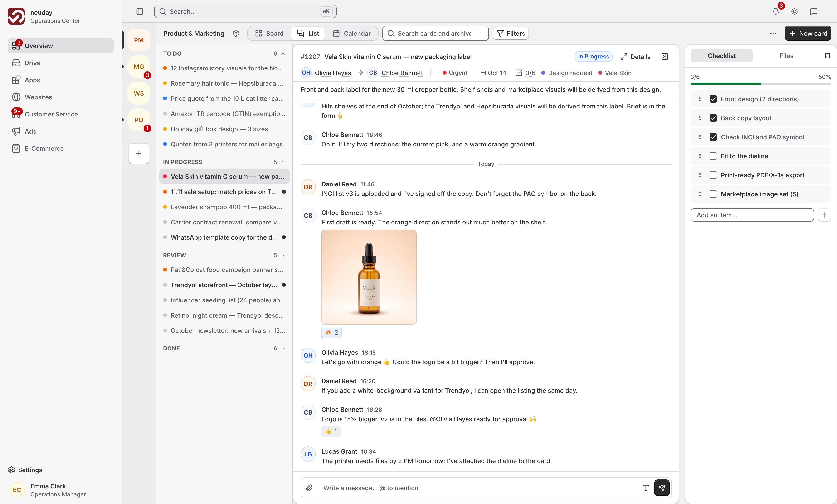837x504 pixels.
Task: Open Product & Marketing board settings gear
Action: click(236, 33)
